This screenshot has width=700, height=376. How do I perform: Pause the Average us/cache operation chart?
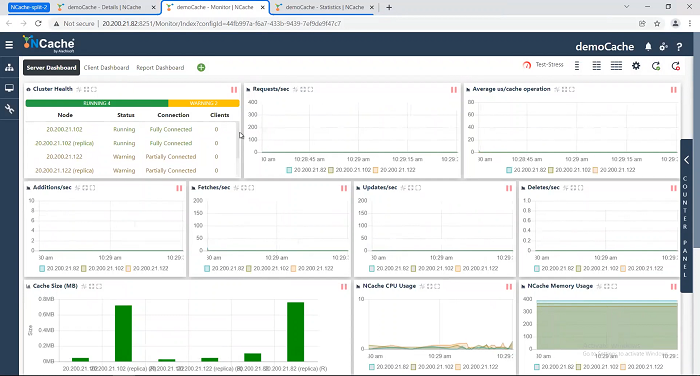coord(673,90)
